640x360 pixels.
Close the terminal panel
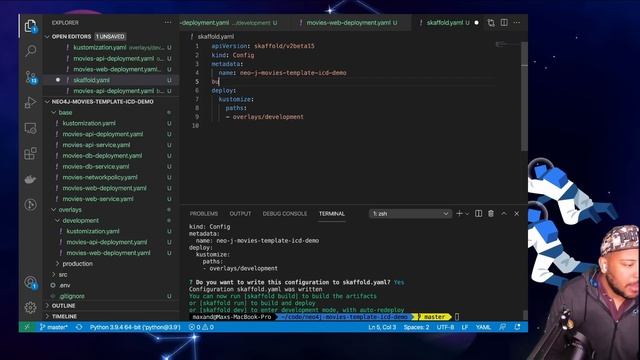[517, 213]
